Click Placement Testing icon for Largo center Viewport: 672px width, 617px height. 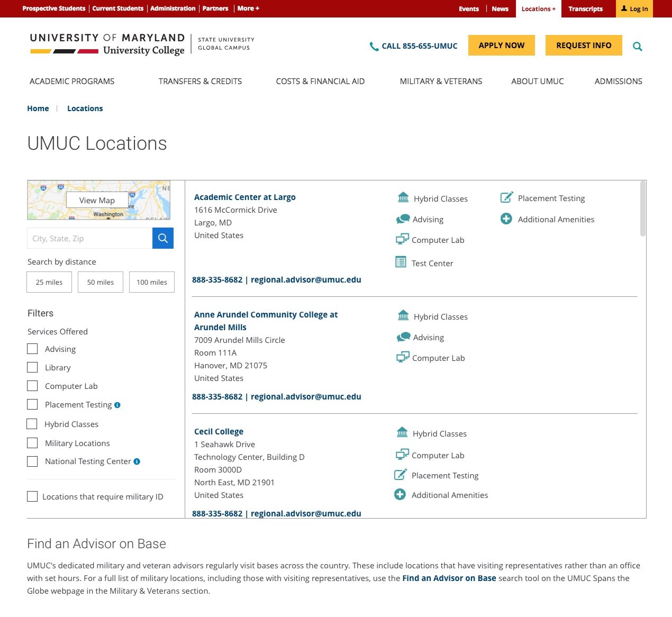point(507,197)
